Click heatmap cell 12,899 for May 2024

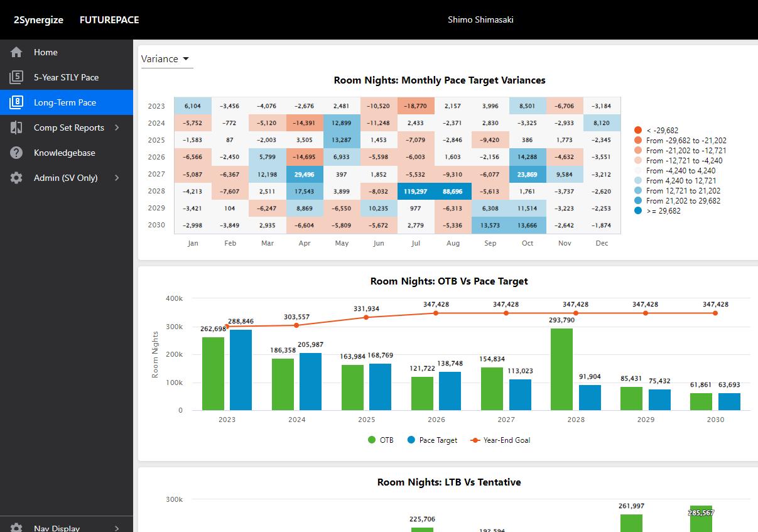(x=342, y=123)
